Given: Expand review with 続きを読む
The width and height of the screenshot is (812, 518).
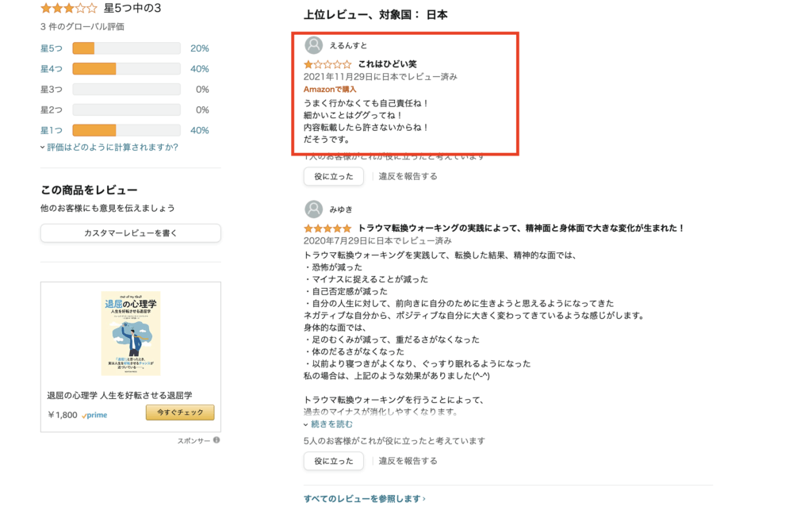Looking at the screenshot, I should coord(328,424).
